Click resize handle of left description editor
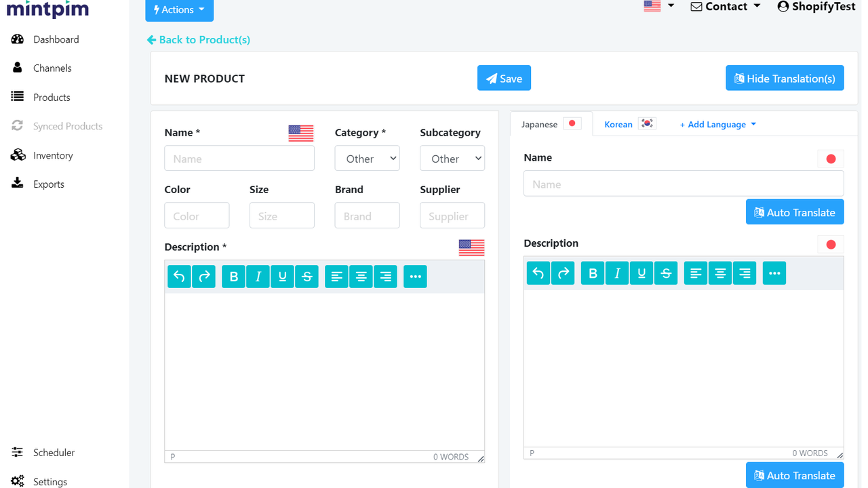Viewport: 868px width, 488px height. click(x=481, y=459)
